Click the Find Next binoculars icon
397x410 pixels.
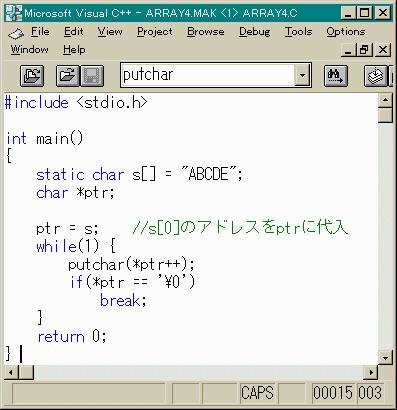[336, 76]
